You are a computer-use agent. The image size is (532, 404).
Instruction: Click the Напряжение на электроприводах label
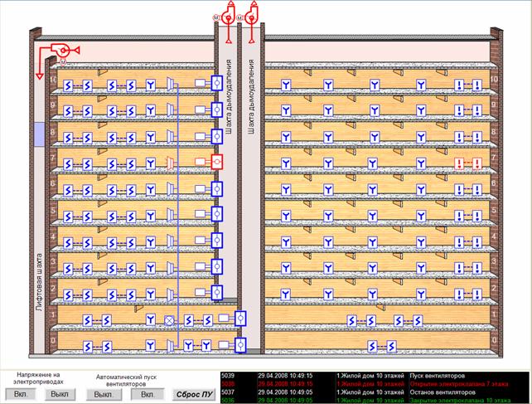[38, 378]
